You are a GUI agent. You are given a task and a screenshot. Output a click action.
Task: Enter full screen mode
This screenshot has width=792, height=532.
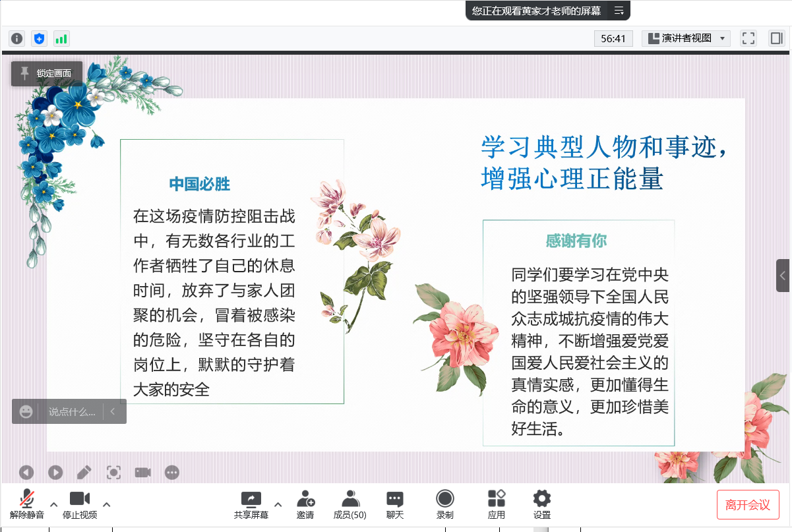(748, 38)
